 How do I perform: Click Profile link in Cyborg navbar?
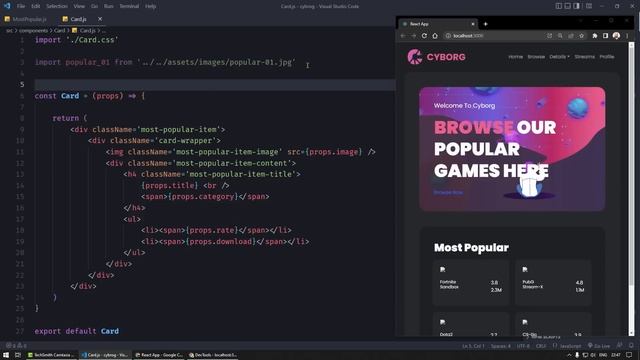tap(607, 57)
